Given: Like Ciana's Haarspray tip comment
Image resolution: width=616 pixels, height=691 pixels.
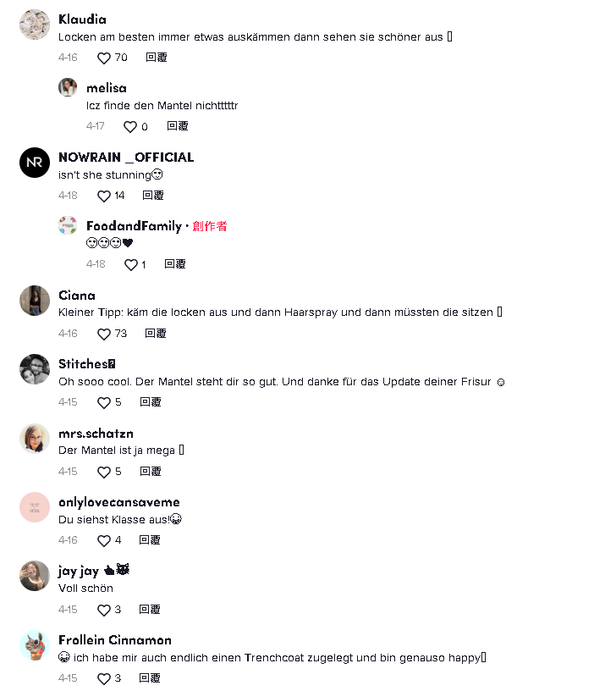Looking at the screenshot, I should click(x=104, y=334).
